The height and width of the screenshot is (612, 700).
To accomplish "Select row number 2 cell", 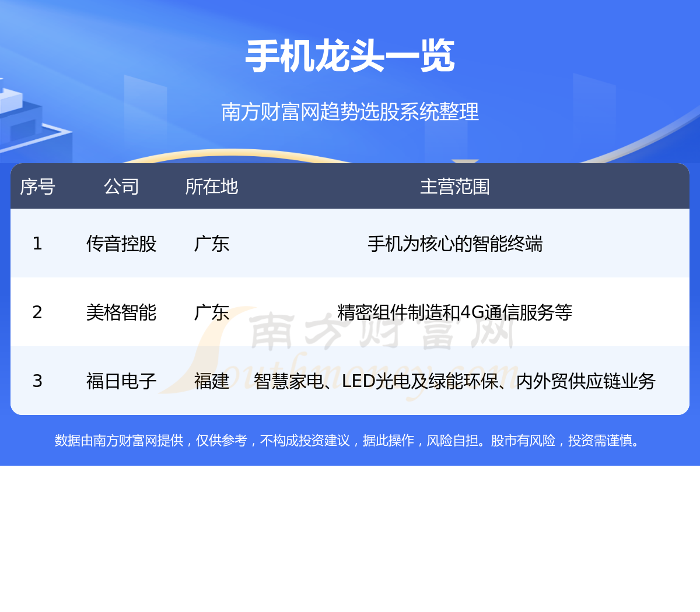I will (x=37, y=312).
